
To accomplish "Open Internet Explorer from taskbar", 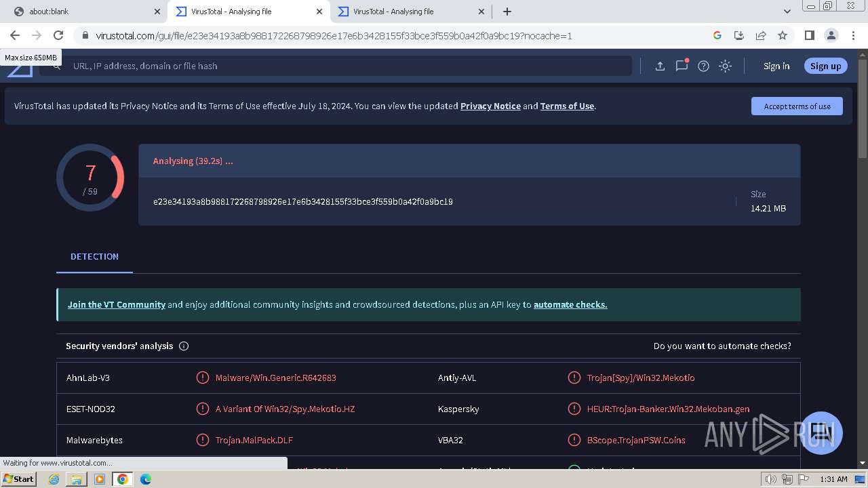I will (54, 479).
